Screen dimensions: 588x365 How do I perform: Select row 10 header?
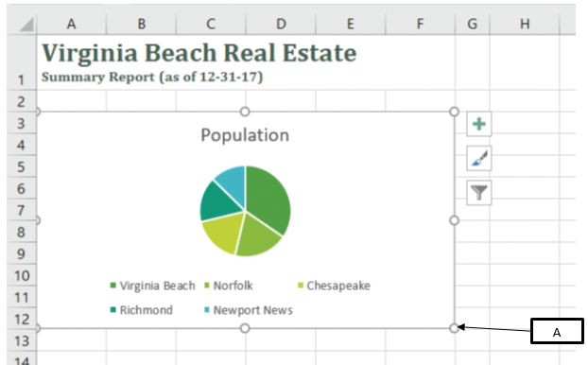point(22,275)
